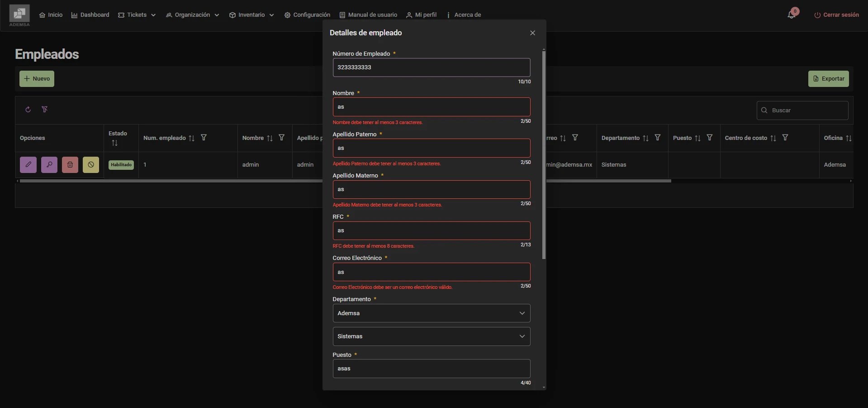Click the Habilitado status badge
Screen dimensions: 868x408
[121, 165]
